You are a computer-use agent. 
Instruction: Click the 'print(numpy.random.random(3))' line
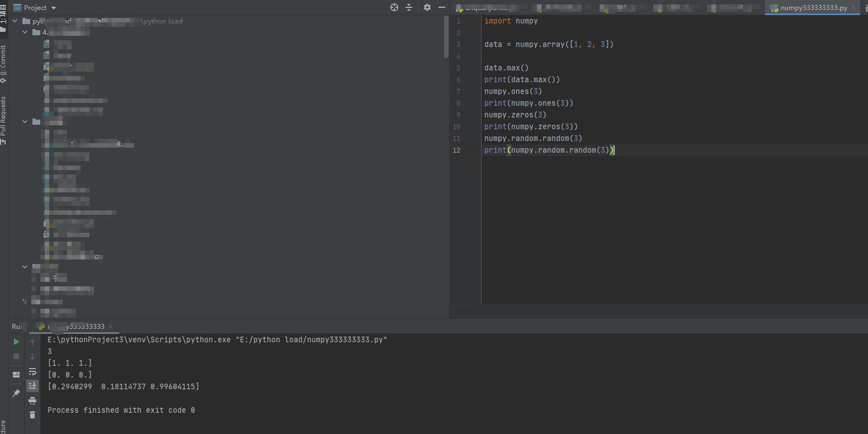coord(549,150)
